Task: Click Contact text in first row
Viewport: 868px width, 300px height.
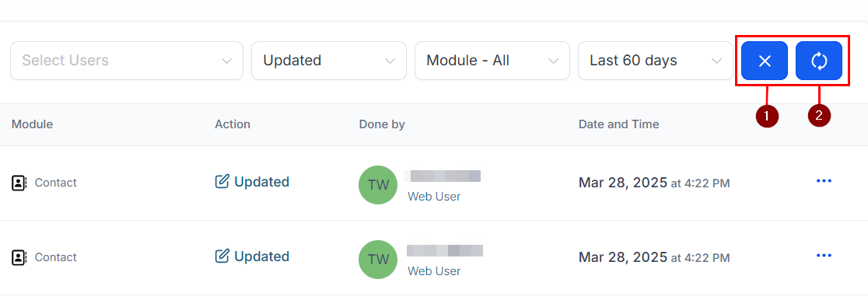Action: 56,183
